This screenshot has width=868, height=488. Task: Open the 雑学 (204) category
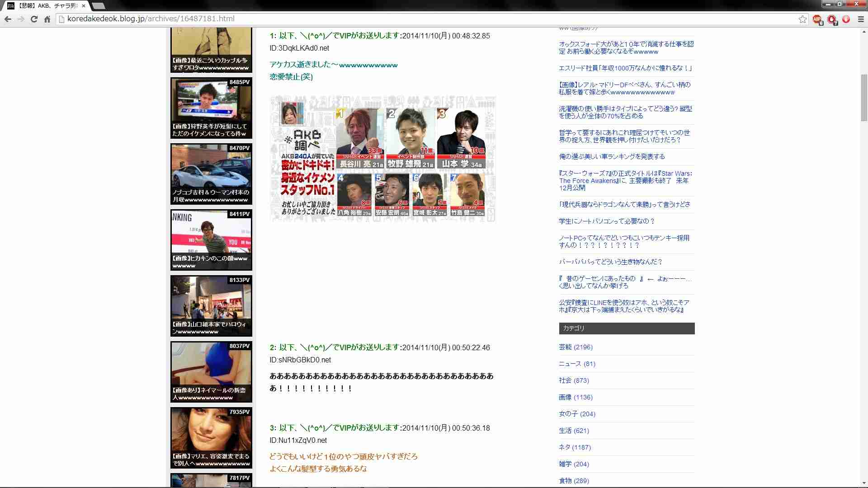point(574,464)
